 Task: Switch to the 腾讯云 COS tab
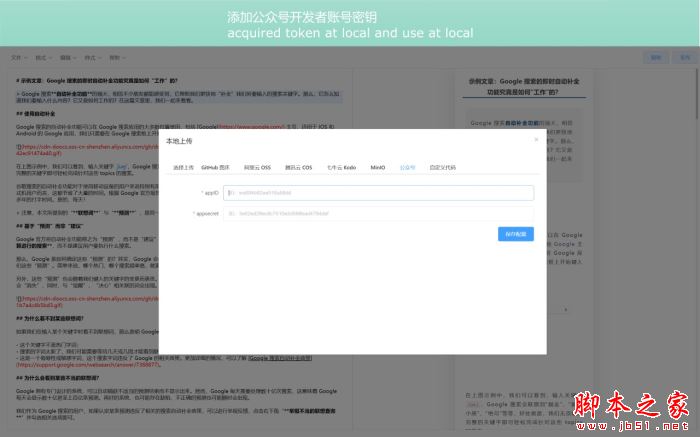point(298,167)
